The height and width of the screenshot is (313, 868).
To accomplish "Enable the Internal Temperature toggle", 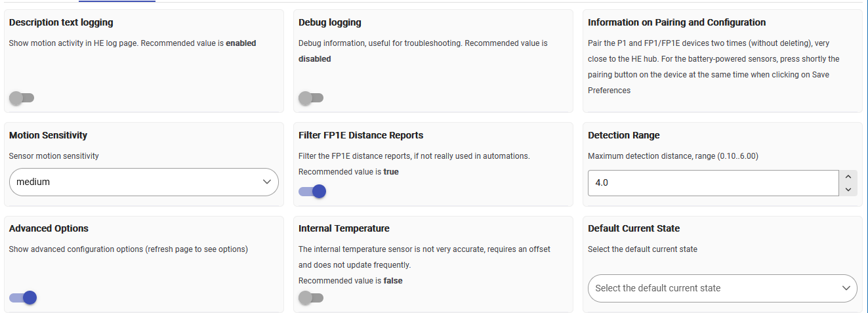I will pyautogui.click(x=310, y=297).
